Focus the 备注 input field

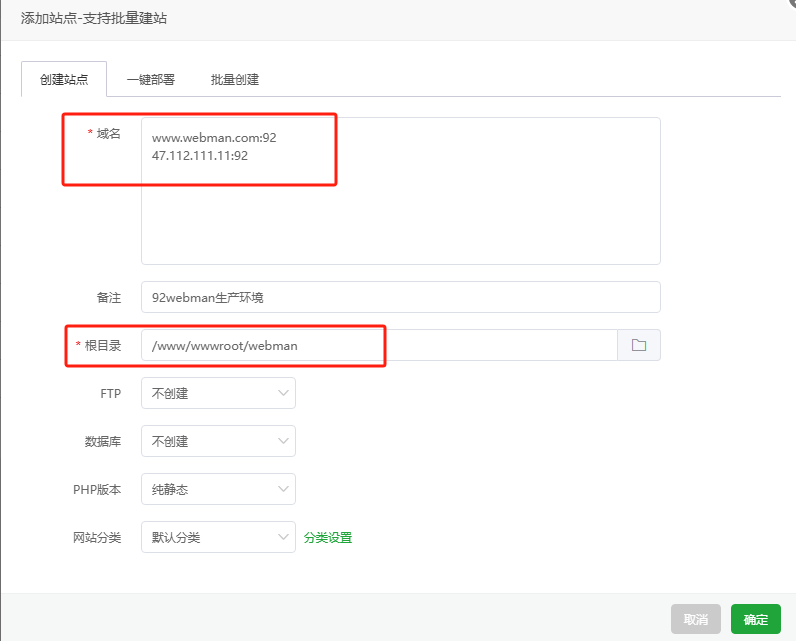click(x=401, y=297)
